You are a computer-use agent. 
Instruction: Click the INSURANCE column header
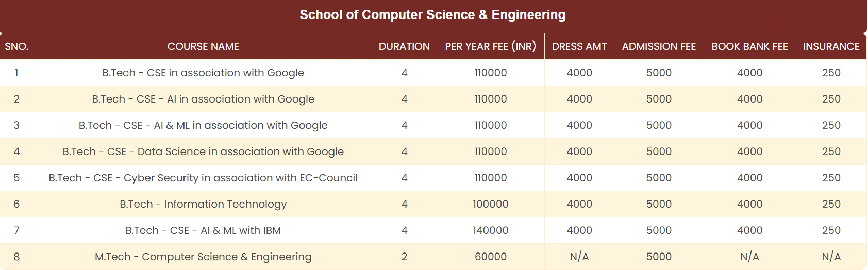coord(831,46)
